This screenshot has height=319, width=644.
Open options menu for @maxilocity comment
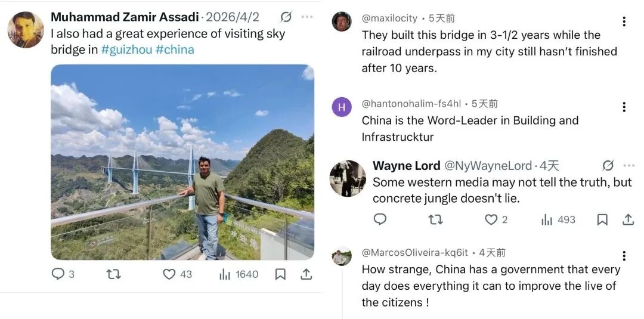[x=624, y=21]
